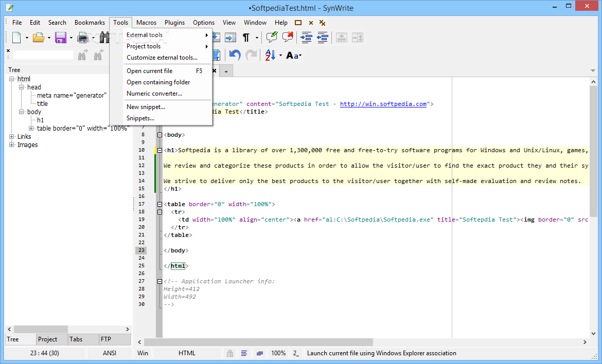The width and height of the screenshot is (602, 364).
Task: Fold the h1 block at line 10
Action: coord(160,150)
